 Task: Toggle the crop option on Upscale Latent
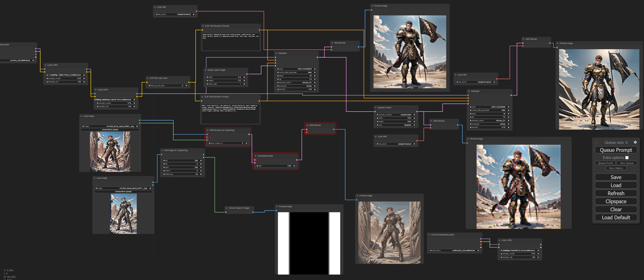[x=395, y=125]
